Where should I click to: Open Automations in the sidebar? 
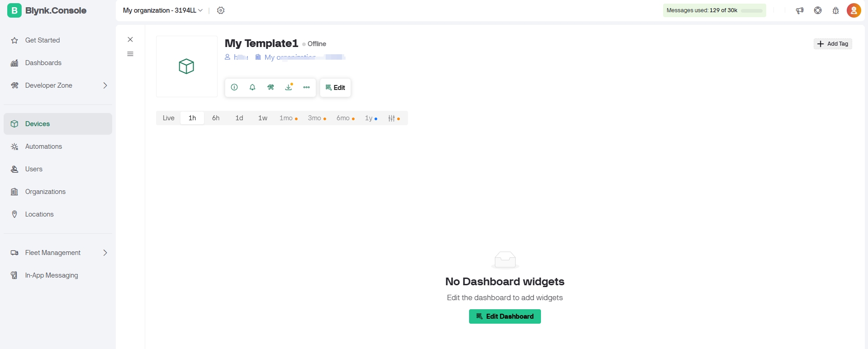(58, 146)
